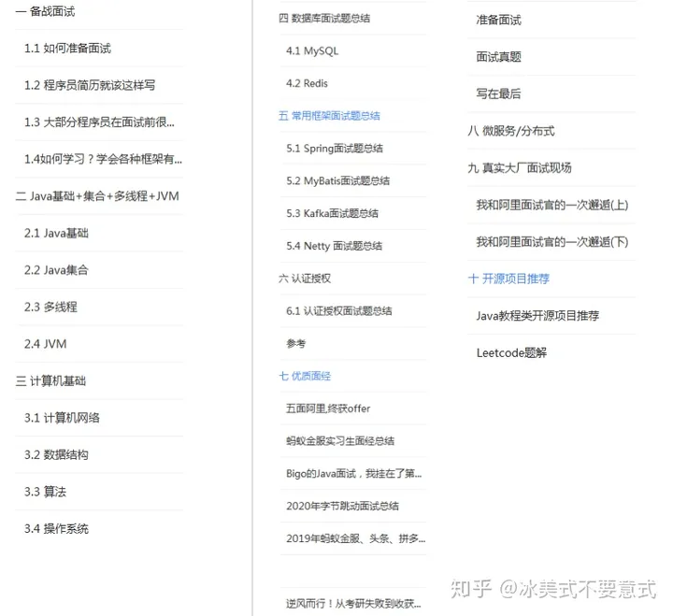Open Java教程类开源项目推荐
Viewport: 673px width, 616px height.
click(537, 316)
